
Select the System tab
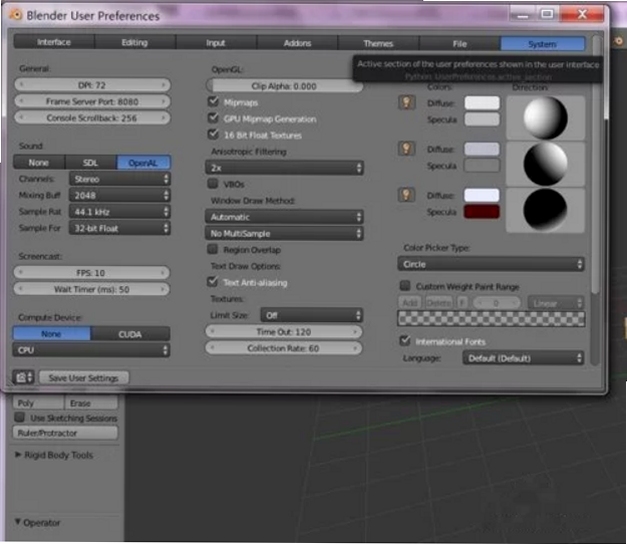[543, 44]
